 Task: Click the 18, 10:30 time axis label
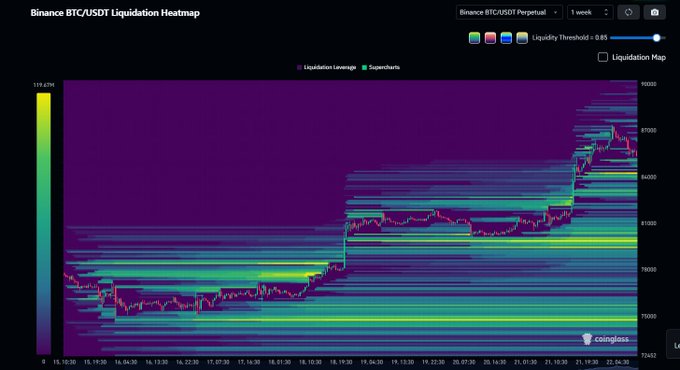310,362
